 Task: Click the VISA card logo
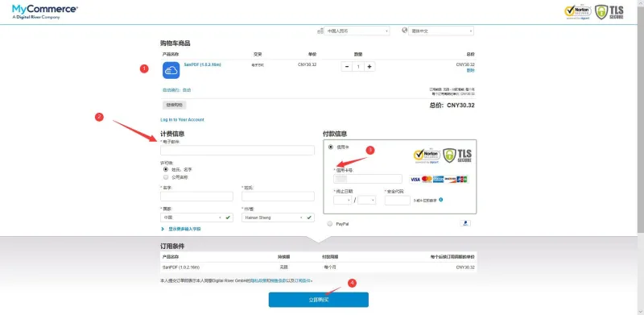pyautogui.click(x=415, y=180)
